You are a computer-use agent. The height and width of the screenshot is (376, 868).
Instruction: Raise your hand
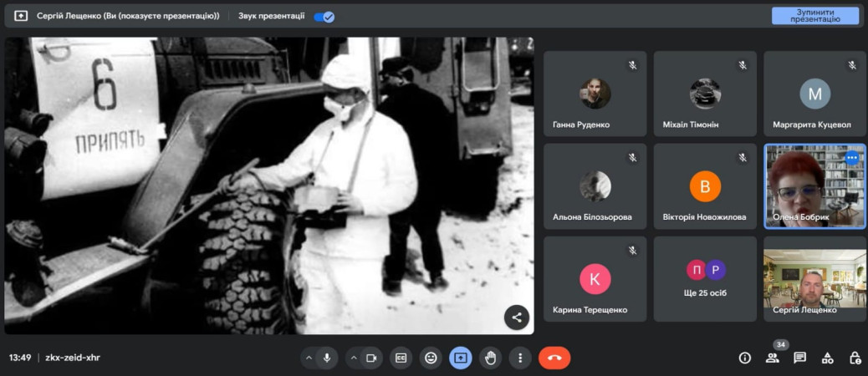[490, 358]
